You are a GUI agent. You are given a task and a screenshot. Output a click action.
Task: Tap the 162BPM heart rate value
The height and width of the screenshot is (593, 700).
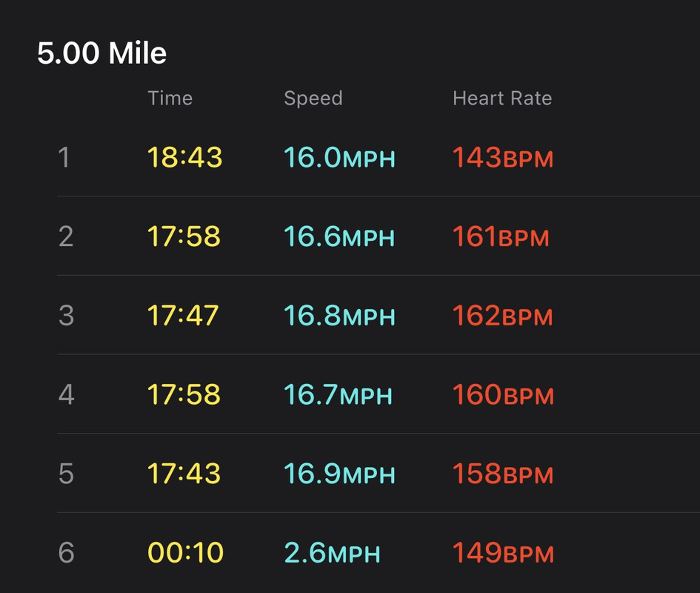click(503, 316)
